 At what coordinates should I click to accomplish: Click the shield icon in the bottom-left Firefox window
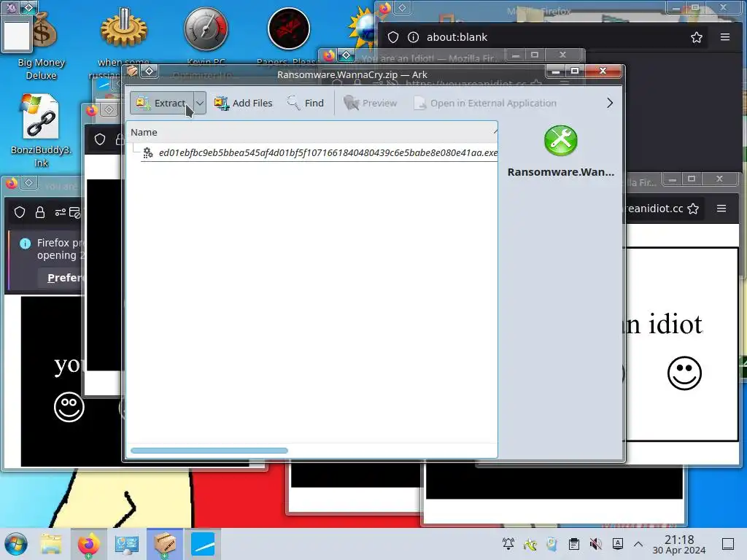click(x=20, y=212)
